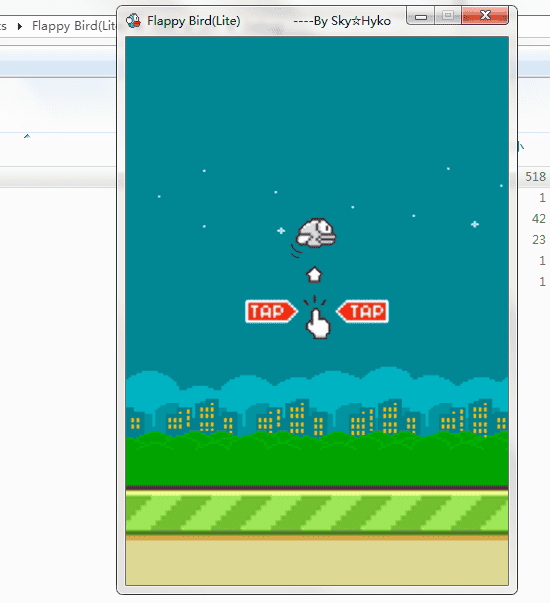This screenshot has width=550, height=603.
Task: Minimize the Flappy Bird window
Action: [x=421, y=16]
